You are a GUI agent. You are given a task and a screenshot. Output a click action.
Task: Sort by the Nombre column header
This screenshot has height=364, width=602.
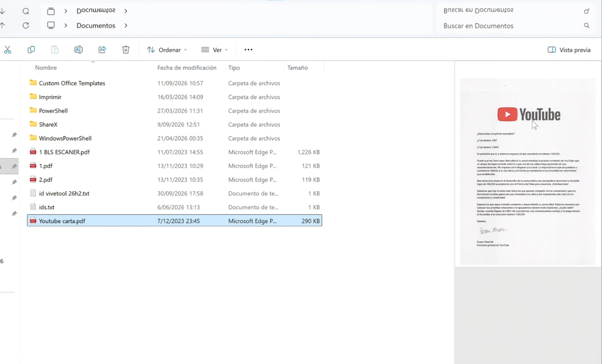click(46, 68)
